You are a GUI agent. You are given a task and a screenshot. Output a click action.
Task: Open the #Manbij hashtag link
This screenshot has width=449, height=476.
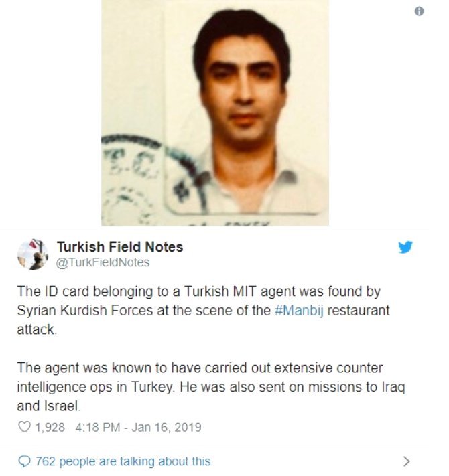pos(299,311)
